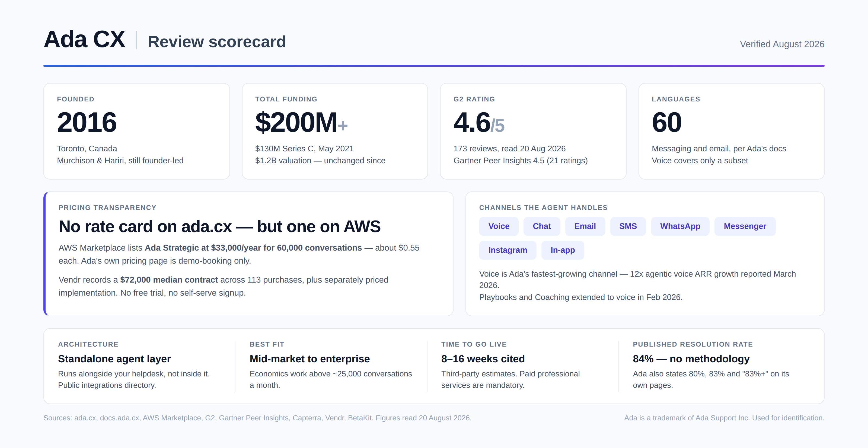
Task: Click the '$72,000 median contract' bold text
Action: coord(169,280)
